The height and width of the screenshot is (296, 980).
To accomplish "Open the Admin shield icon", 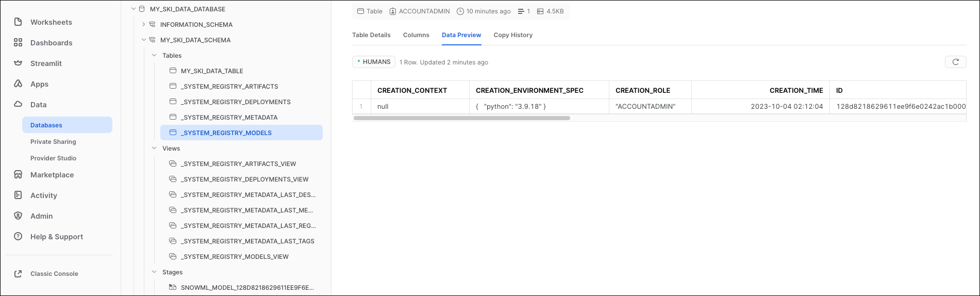I will (18, 216).
